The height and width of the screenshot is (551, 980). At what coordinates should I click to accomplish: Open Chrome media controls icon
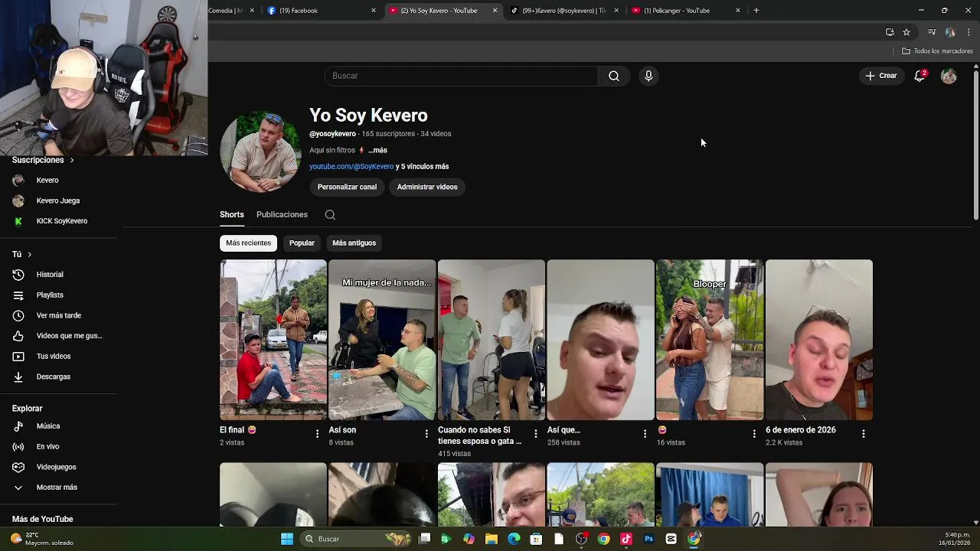coord(932,32)
